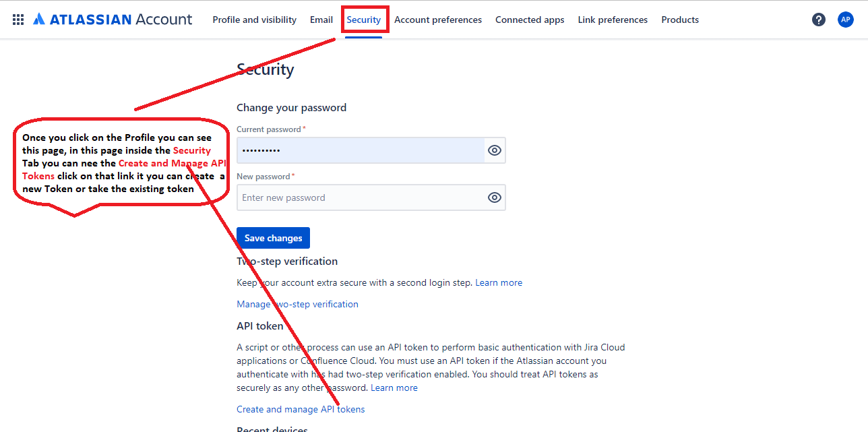The image size is (868, 432).
Task: Open the AP profile avatar menu
Action: pyautogui.click(x=845, y=20)
